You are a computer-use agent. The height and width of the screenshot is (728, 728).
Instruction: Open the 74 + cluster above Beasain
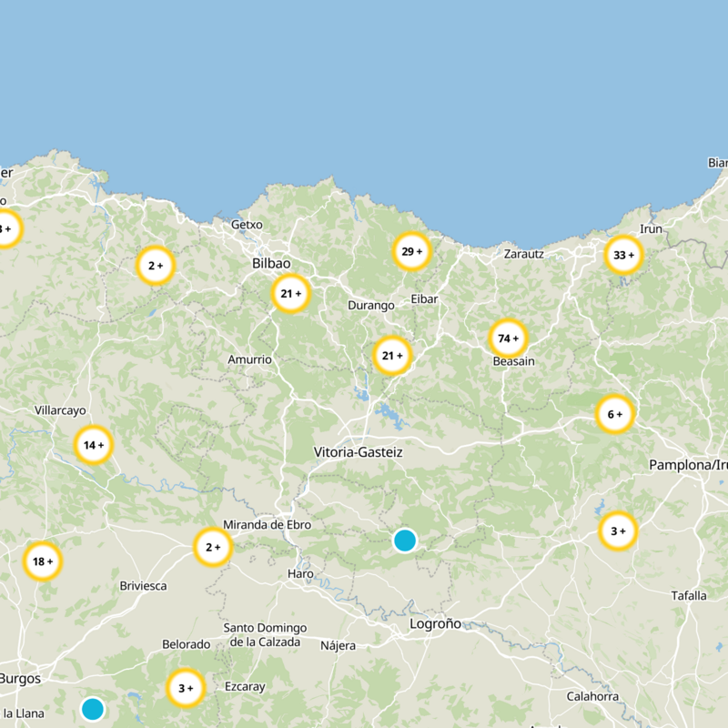pos(509,339)
